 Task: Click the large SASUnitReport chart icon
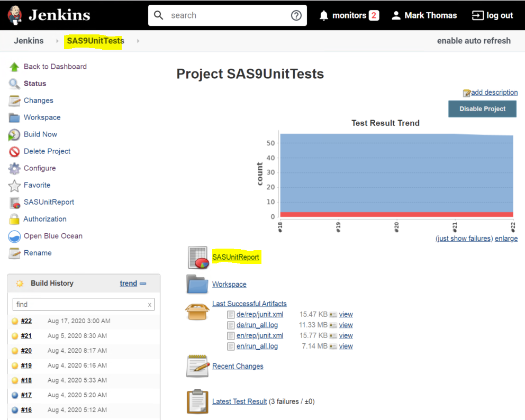(x=198, y=258)
